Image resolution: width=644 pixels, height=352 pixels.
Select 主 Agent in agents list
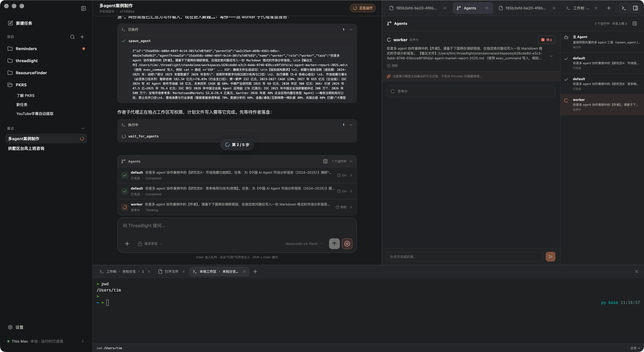602,42
